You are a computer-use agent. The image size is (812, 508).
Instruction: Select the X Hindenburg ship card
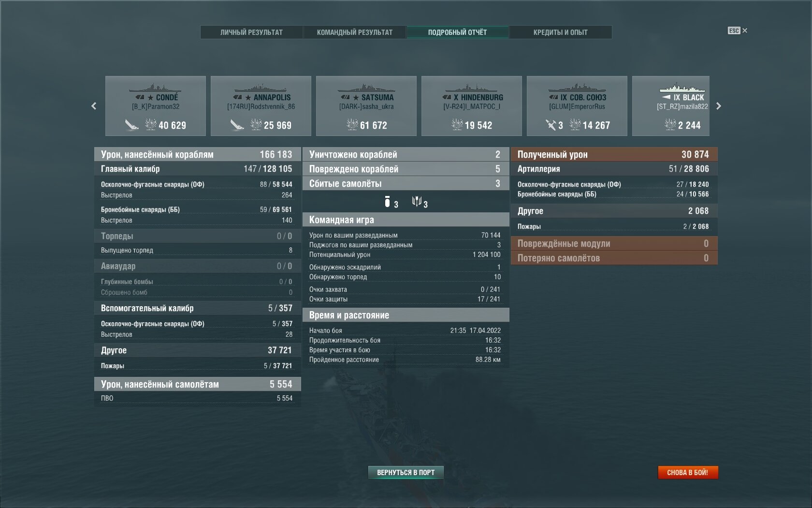tap(472, 106)
